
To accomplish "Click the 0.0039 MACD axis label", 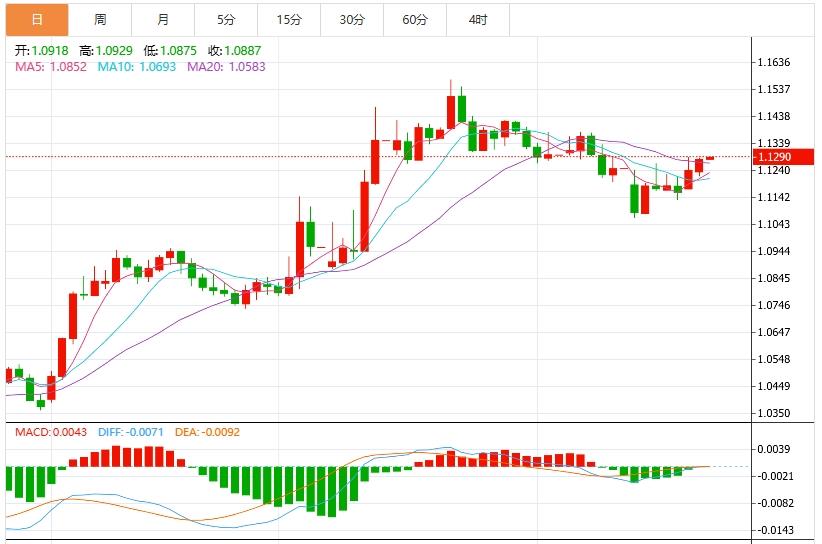I will click(x=774, y=449).
